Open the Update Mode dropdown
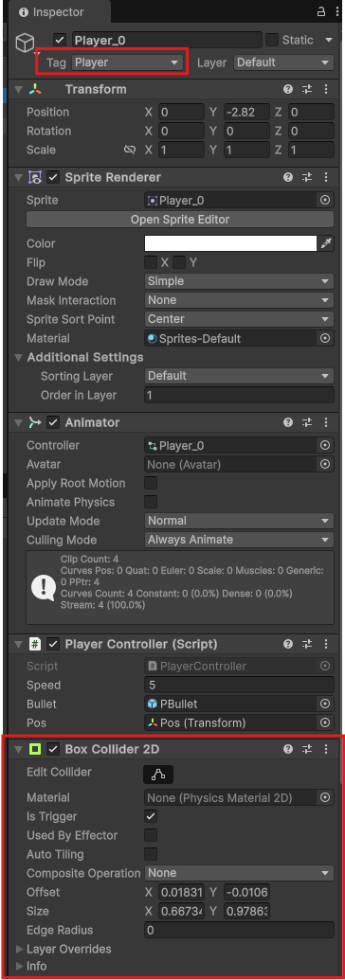Viewport: 345px width, 980px height. point(239,521)
